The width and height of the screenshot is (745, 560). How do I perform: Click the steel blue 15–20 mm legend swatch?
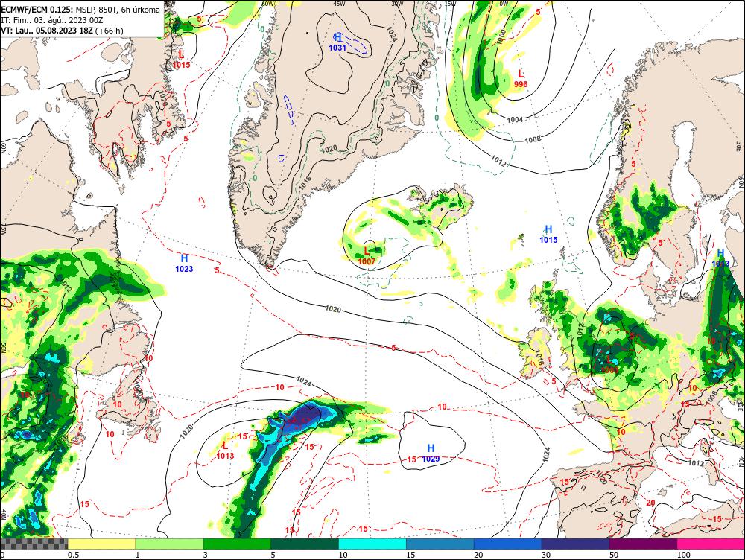click(x=440, y=544)
